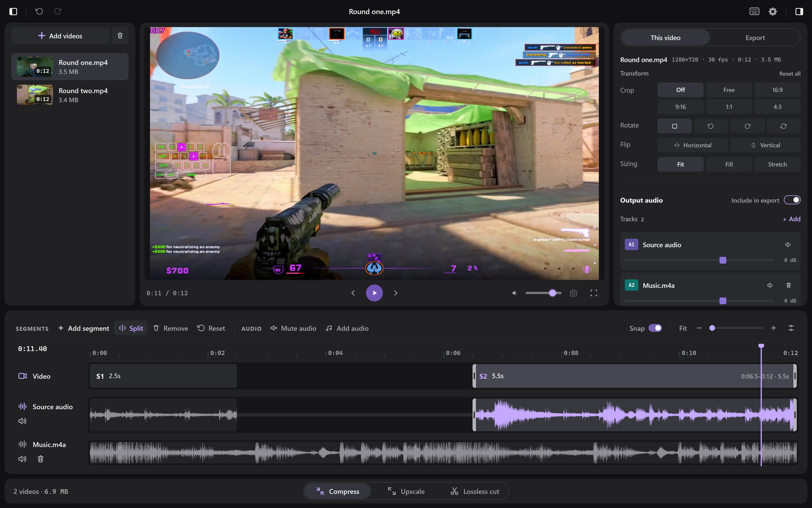Screen dimensions: 812x508
Task: Rotate video clockwise
Action: [x=747, y=126]
